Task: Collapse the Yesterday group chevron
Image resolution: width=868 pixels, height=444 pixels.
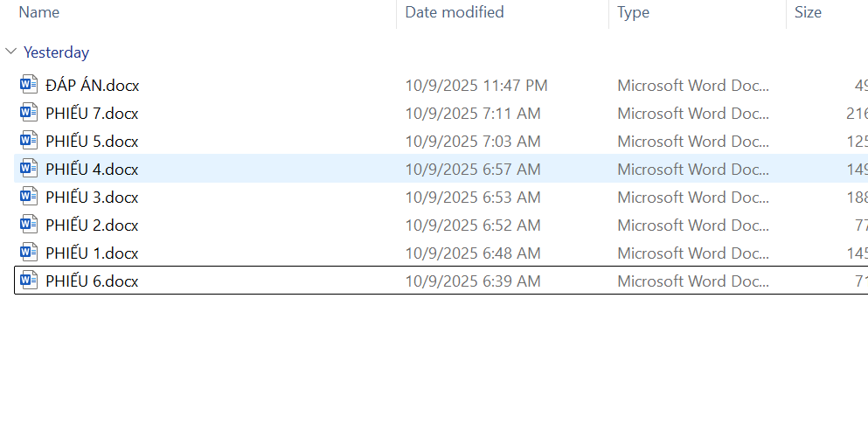Action: tap(10, 52)
